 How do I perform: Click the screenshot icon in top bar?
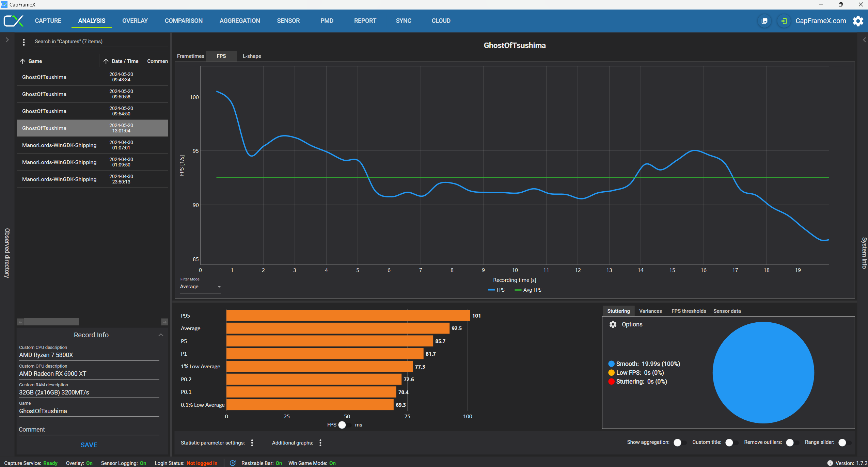point(764,21)
